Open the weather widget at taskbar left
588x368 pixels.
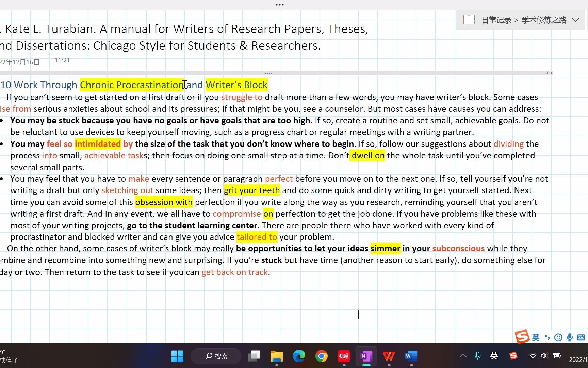point(9,356)
